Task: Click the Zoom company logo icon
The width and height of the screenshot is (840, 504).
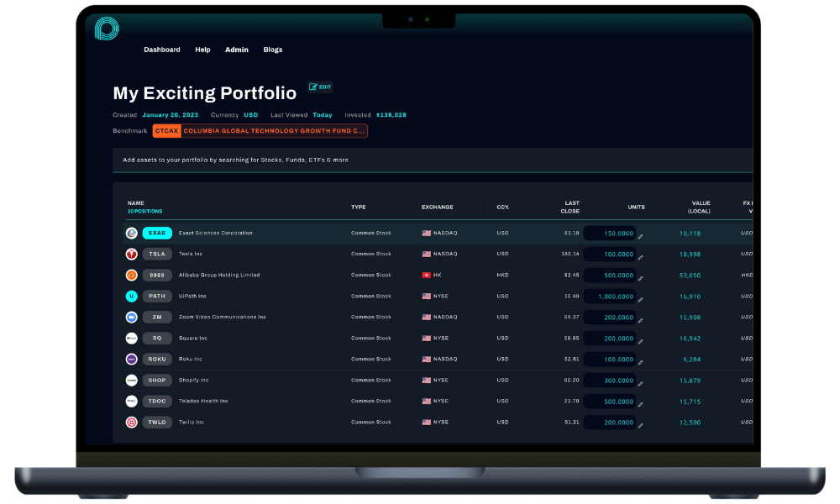Action: [131, 317]
